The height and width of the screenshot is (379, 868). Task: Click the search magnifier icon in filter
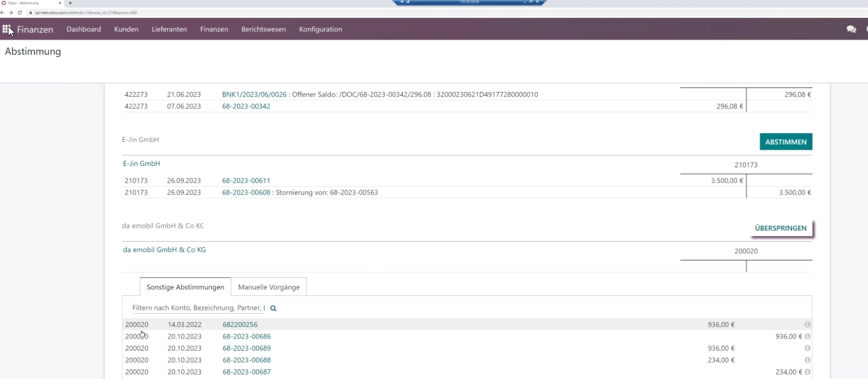click(x=273, y=309)
